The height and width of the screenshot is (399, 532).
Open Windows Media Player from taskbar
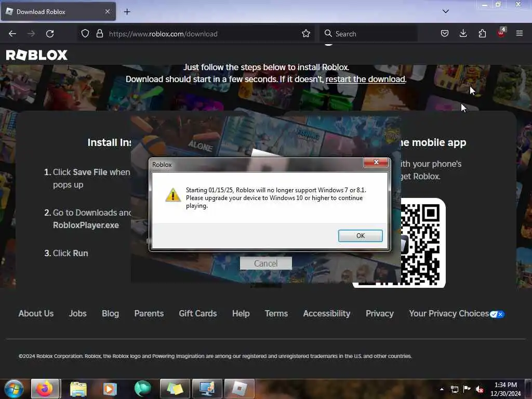click(x=110, y=389)
